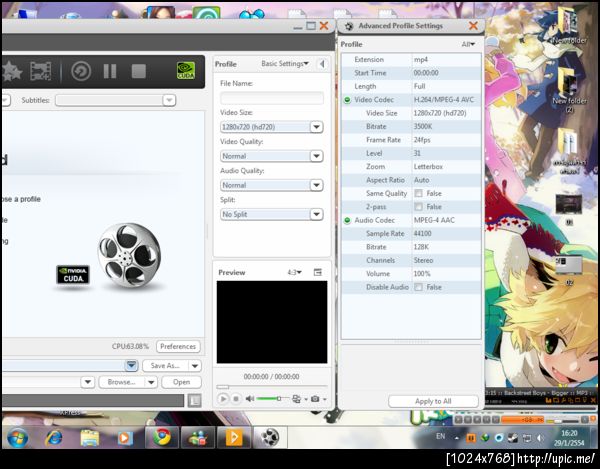The height and width of the screenshot is (469, 600).
Task: Open Windows Live Messenger taskbar icon
Action: point(198,437)
